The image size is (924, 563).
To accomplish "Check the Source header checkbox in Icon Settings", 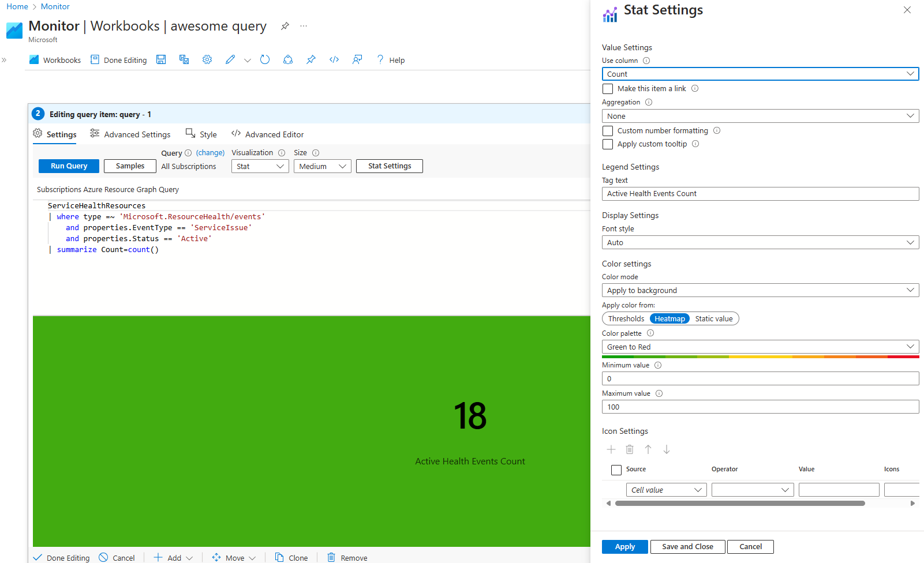I will tap(616, 470).
